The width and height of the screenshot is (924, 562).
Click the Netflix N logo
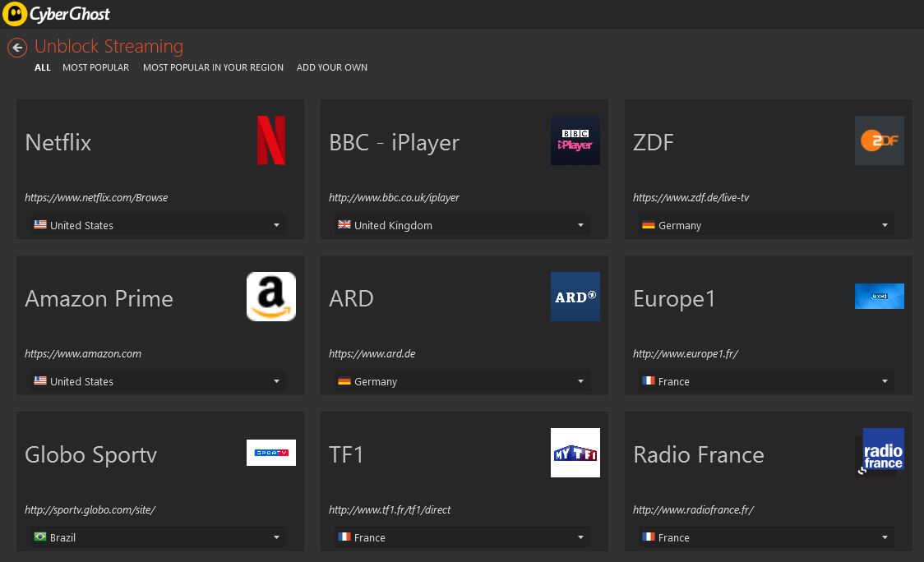pos(271,140)
